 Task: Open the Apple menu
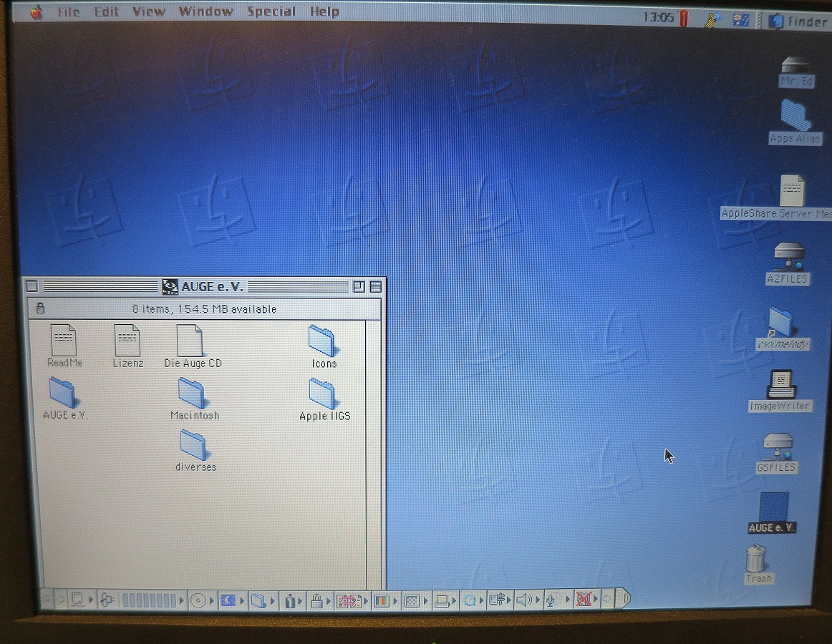[x=36, y=11]
